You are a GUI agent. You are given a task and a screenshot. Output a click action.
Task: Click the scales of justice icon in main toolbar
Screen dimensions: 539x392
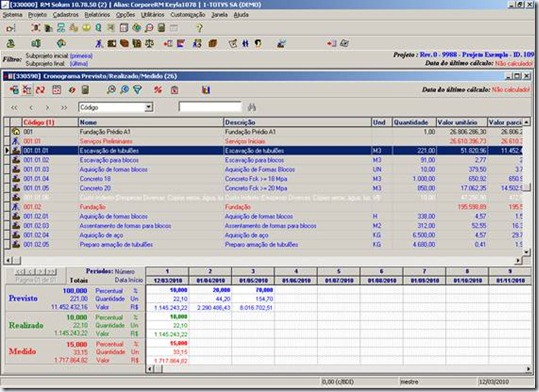[x=149, y=43]
